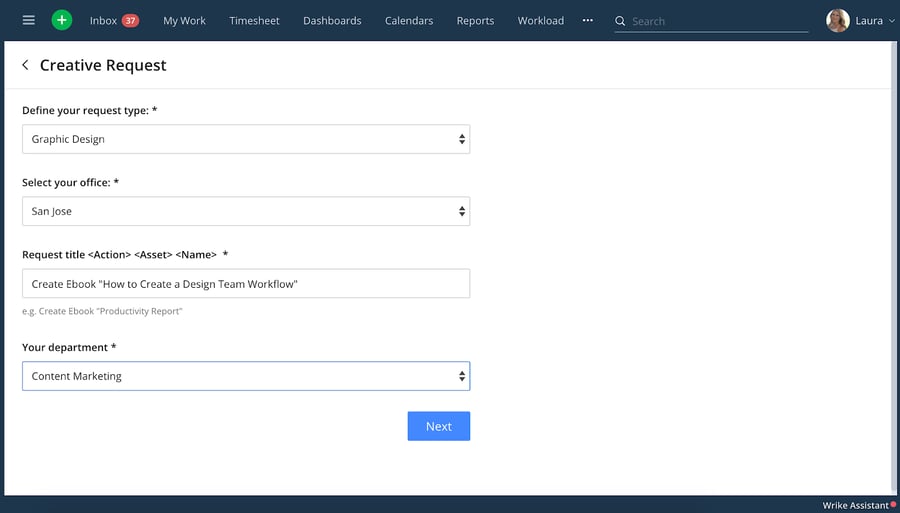Expand the chevron next to Laura
This screenshot has height=513, width=900.
[891, 21]
